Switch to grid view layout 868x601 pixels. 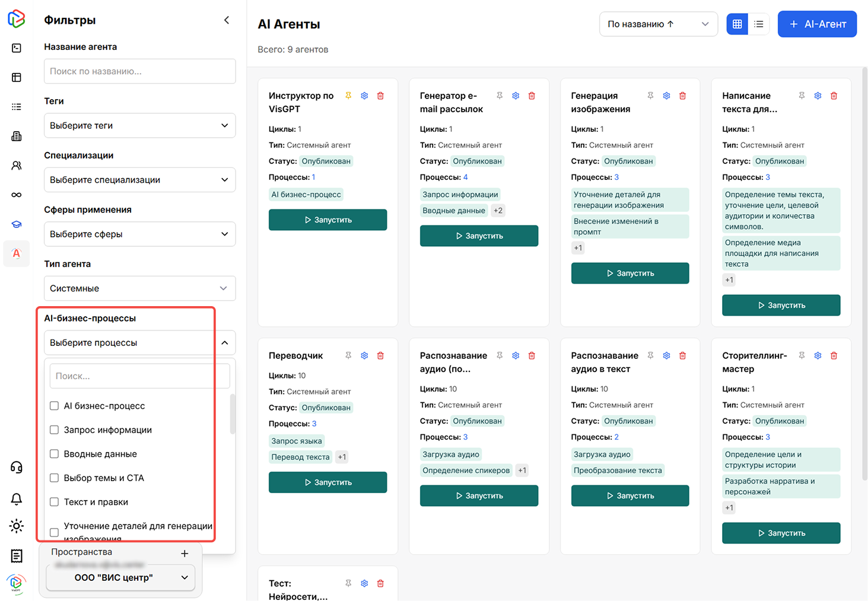pyautogui.click(x=737, y=24)
